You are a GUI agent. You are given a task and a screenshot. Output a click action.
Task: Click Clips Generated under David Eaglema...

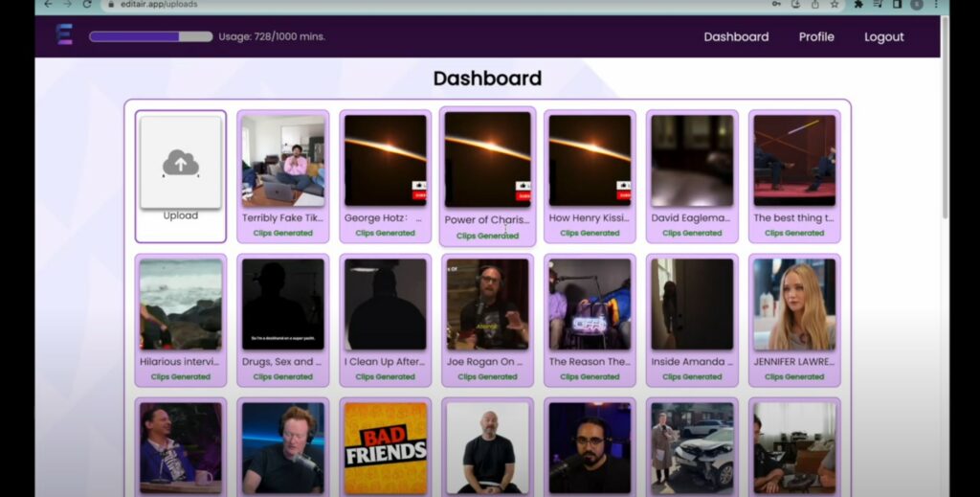(692, 234)
